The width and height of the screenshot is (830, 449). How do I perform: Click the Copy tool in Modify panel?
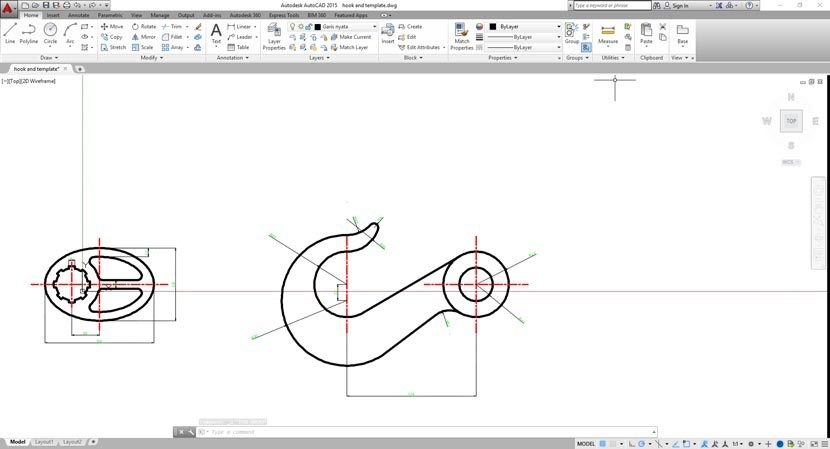click(112, 37)
